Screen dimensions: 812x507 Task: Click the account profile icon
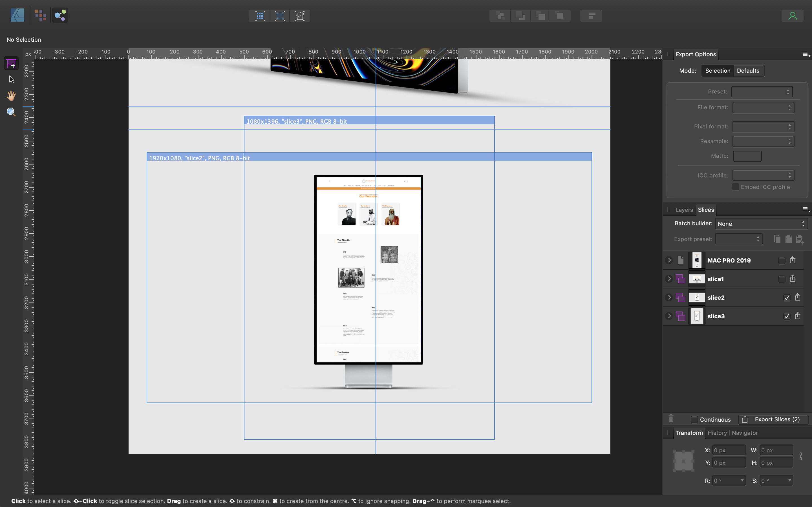click(793, 16)
